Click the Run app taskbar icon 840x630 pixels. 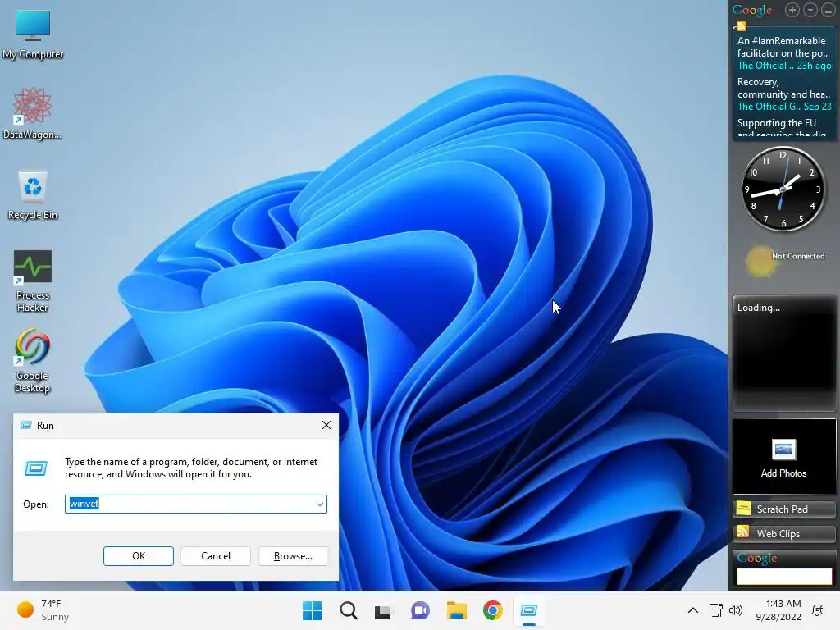tap(529, 610)
